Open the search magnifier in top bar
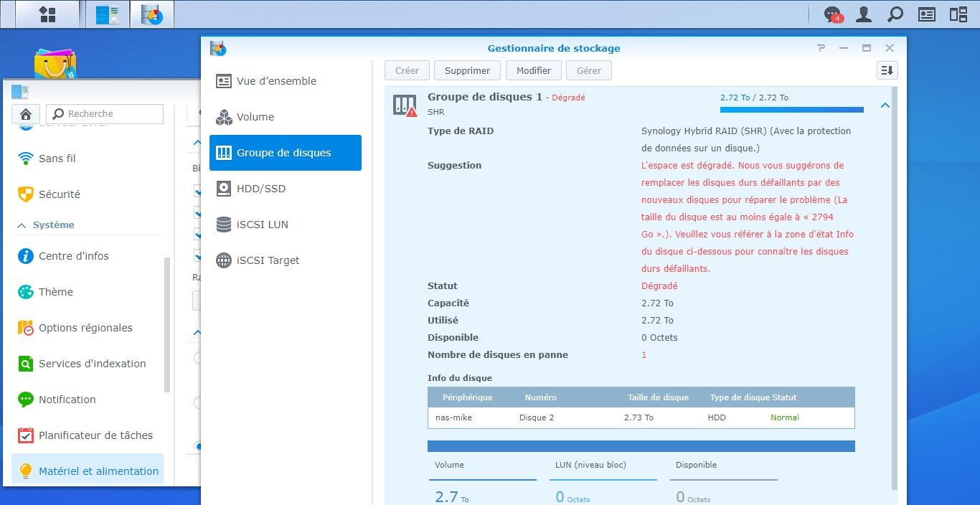980x505 pixels. pos(895,14)
